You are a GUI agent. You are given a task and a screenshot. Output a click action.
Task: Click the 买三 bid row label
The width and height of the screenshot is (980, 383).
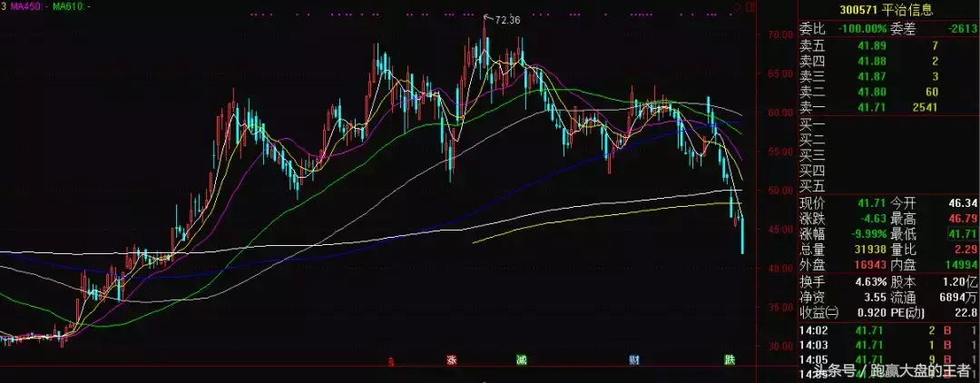[812, 153]
